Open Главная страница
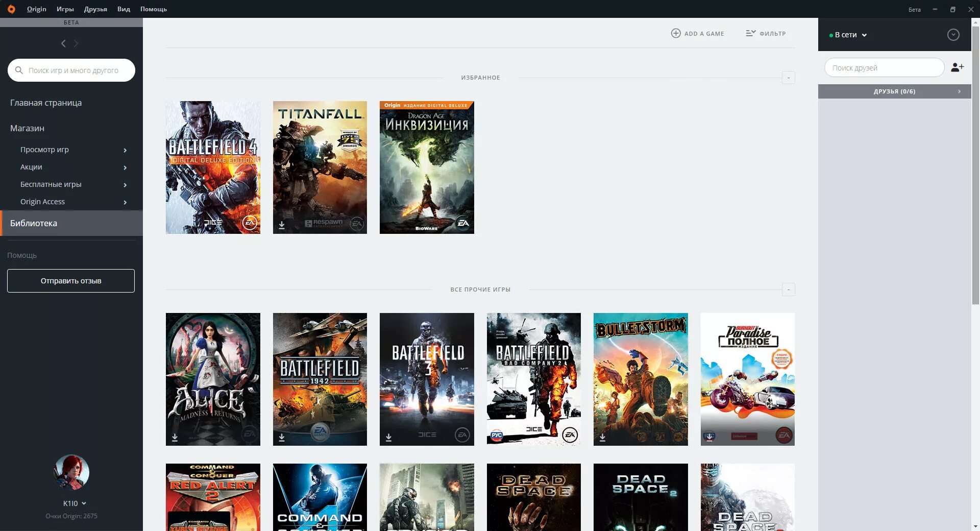This screenshot has width=980, height=531. pyautogui.click(x=46, y=103)
